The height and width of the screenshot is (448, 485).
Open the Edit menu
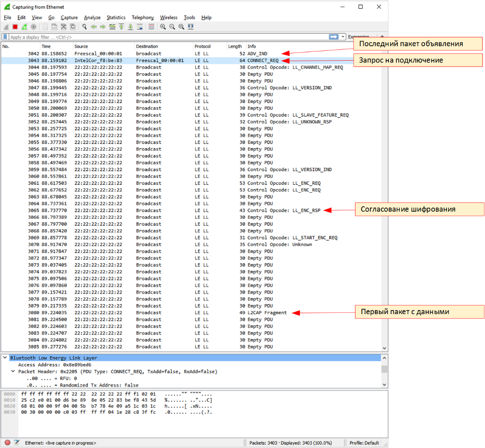point(21,18)
